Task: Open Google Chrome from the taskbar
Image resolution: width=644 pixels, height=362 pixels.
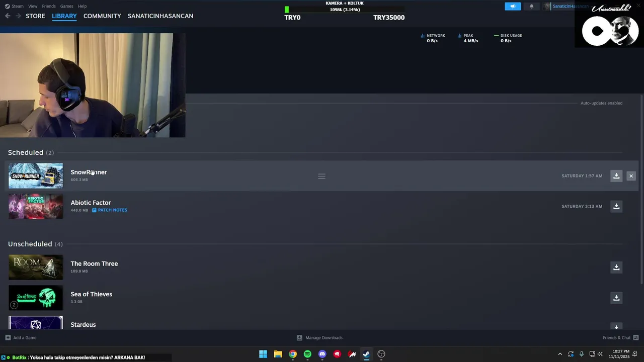Action: pos(293,354)
